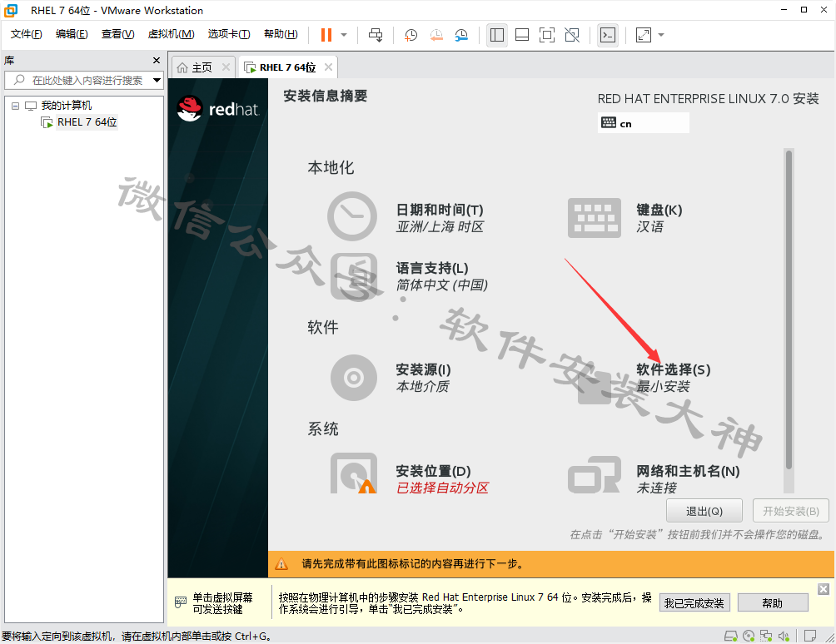Click the sound card status icon
The width and height of the screenshot is (836, 644).
pyautogui.click(x=784, y=636)
